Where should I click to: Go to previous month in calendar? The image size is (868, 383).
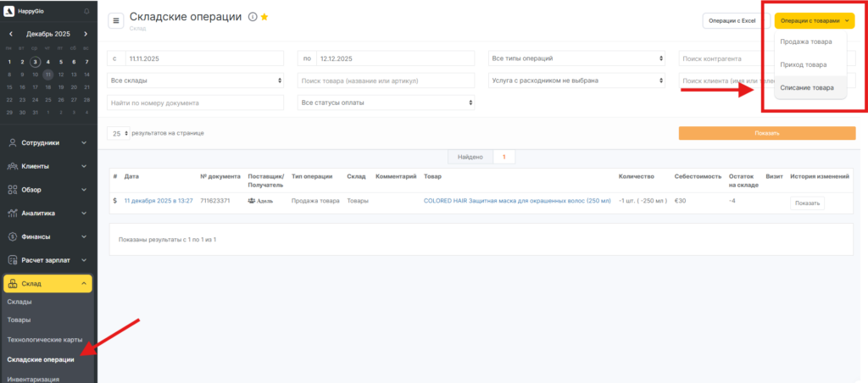click(x=10, y=34)
